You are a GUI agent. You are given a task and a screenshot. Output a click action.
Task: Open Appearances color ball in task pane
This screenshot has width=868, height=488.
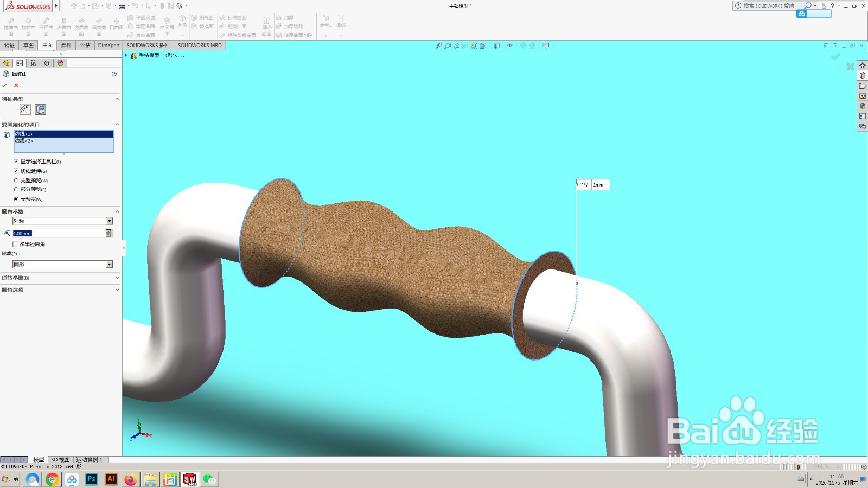tap(863, 106)
